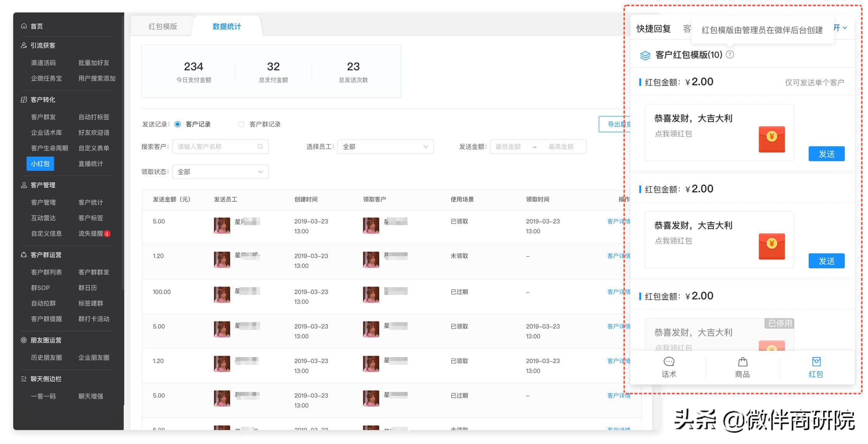This screenshot has width=868, height=444.
Task: Select the 客户记录 radio button
Action: (178, 124)
